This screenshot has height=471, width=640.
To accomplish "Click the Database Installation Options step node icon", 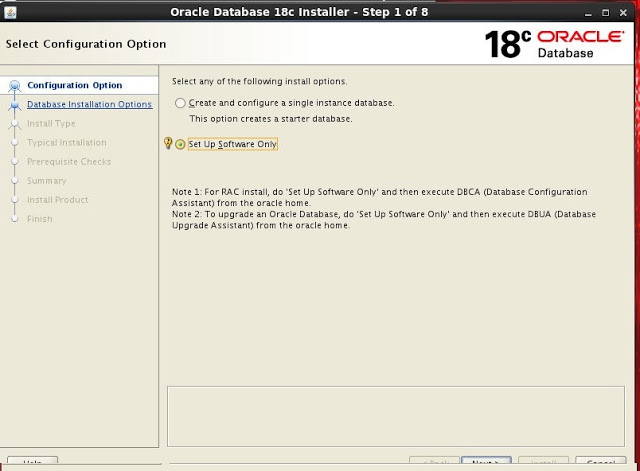I will 14,105.
